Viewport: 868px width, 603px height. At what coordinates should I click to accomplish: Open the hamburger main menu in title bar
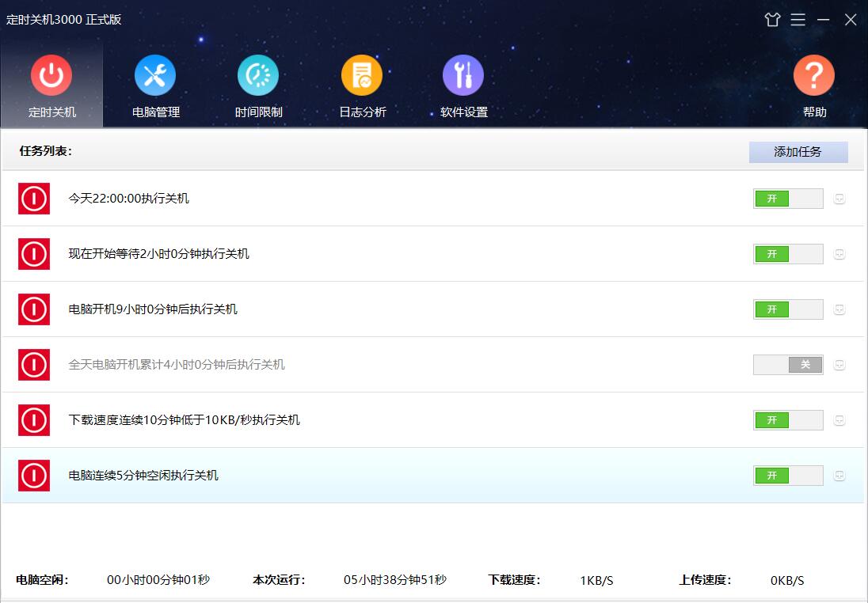click(x=798, y=20)
